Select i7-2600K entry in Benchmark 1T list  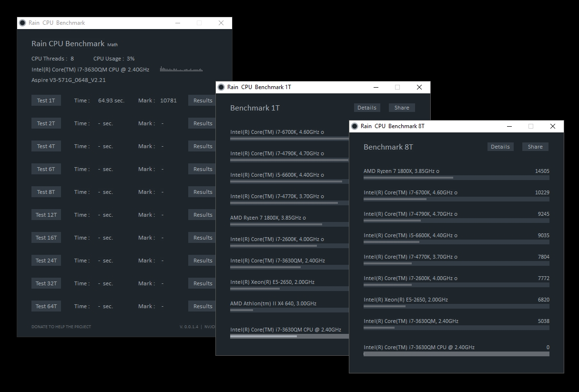(x=289, y=242)
